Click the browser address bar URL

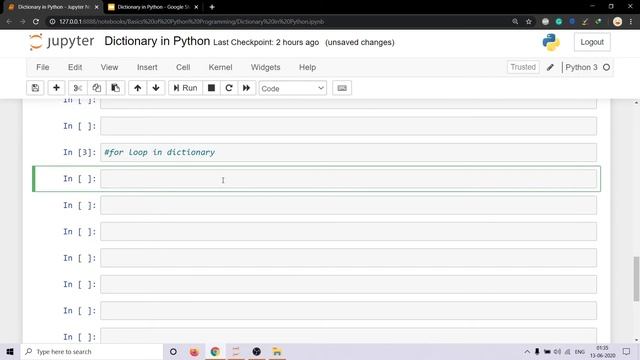(191, 22)
